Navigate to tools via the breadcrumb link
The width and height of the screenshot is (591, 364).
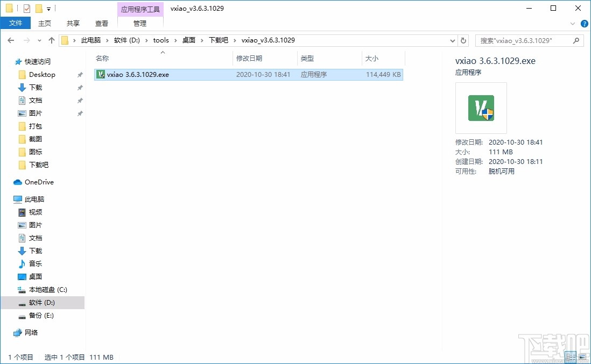(x=160, y=40)
